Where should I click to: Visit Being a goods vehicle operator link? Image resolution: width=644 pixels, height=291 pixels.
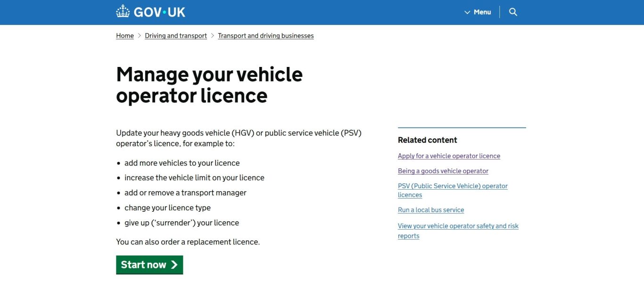[x=443, y=171]
